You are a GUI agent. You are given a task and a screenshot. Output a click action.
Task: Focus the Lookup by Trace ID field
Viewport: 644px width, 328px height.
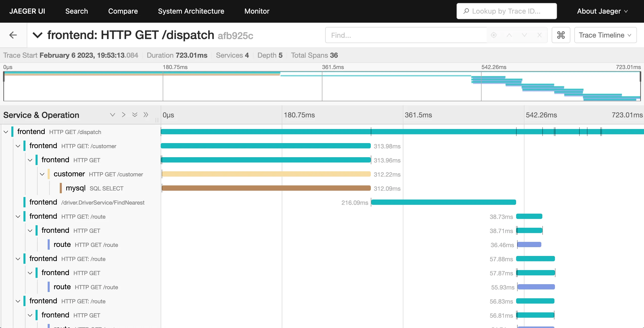point(507,11)
